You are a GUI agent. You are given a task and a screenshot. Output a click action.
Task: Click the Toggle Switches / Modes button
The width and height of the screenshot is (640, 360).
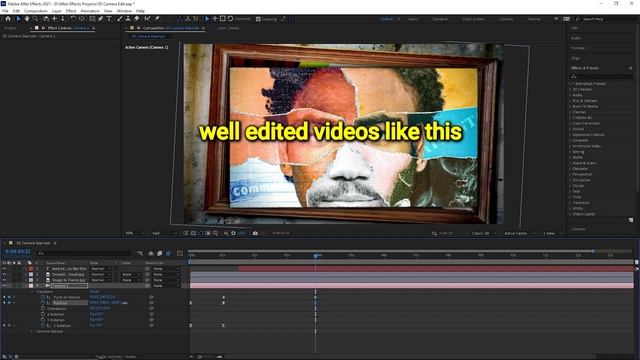(x=116, y=357)
